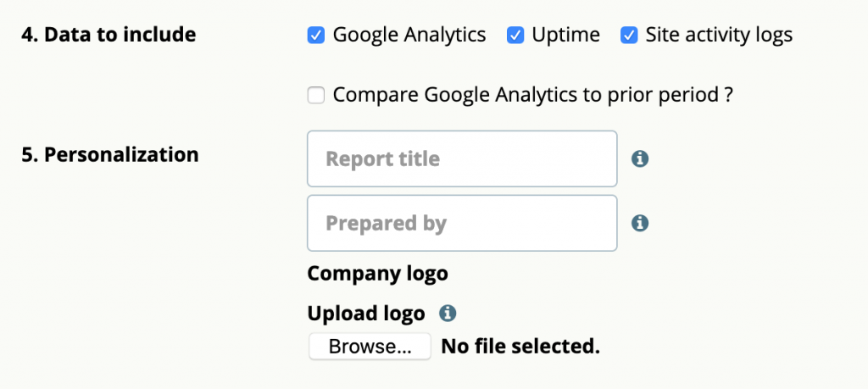Enable Compare Google Analytics to prior period checkbox
The height and width of the screenshot is (389, 868).
tap(316, 96)
